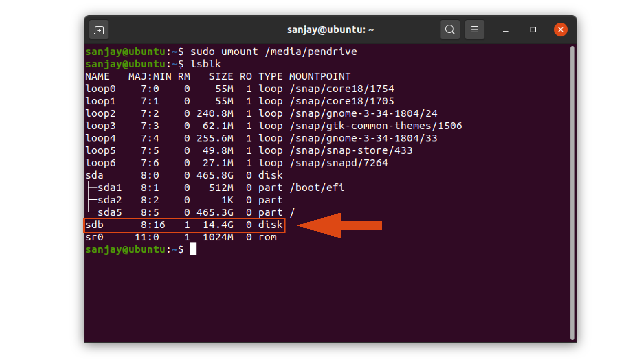Click the NAME column header text
Viewport: 644px width, 362px height.
[x=98, y=76]
